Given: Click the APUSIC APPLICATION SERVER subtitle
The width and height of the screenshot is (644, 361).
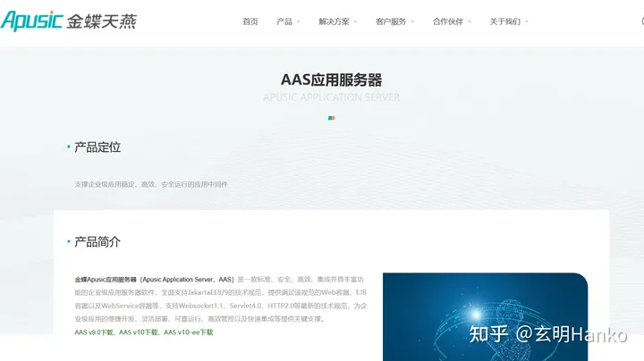Looking at the screenshot, I should [332, 97].
